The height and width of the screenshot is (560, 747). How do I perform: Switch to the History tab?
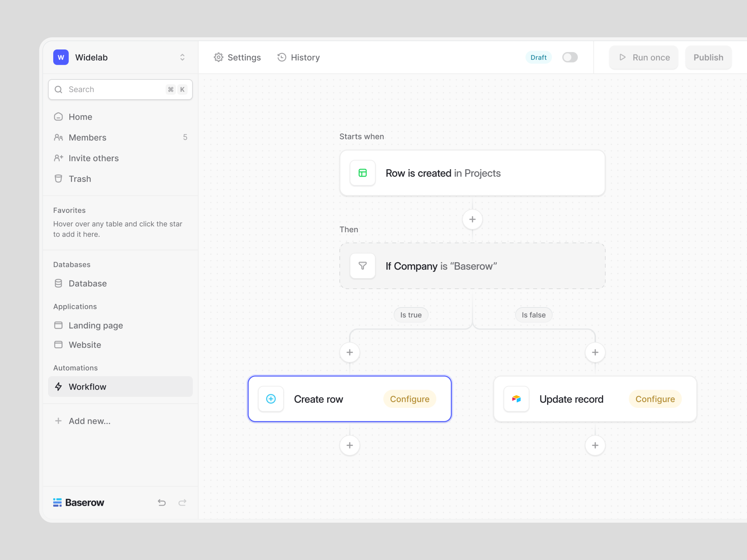299,57
